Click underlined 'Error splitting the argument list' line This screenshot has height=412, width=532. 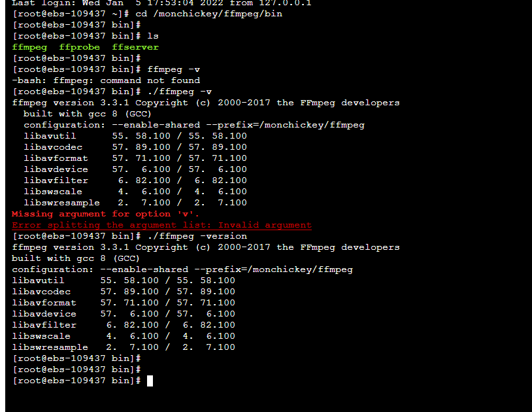(162, 225)
